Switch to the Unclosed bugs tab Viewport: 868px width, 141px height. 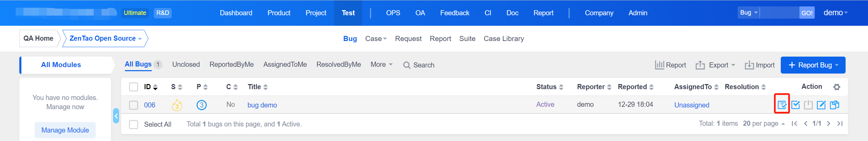click(186, 64)
